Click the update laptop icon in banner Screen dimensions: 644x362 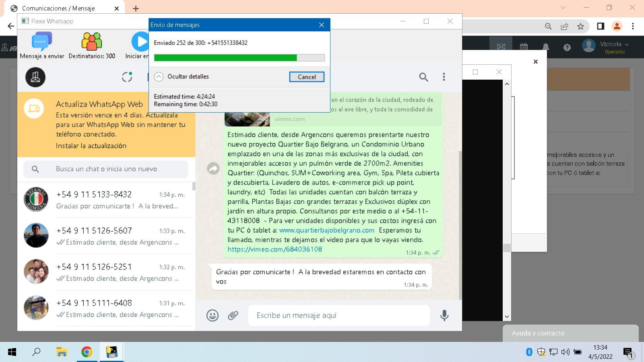[x=34, y=109]
